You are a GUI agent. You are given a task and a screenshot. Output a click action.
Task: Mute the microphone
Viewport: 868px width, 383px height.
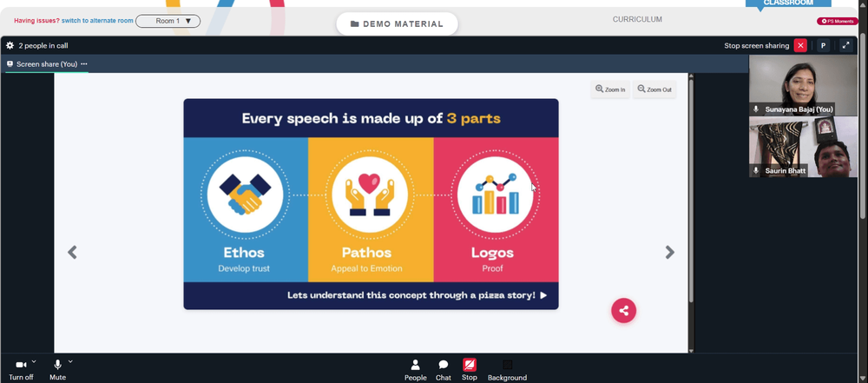[x=57, y=369]
